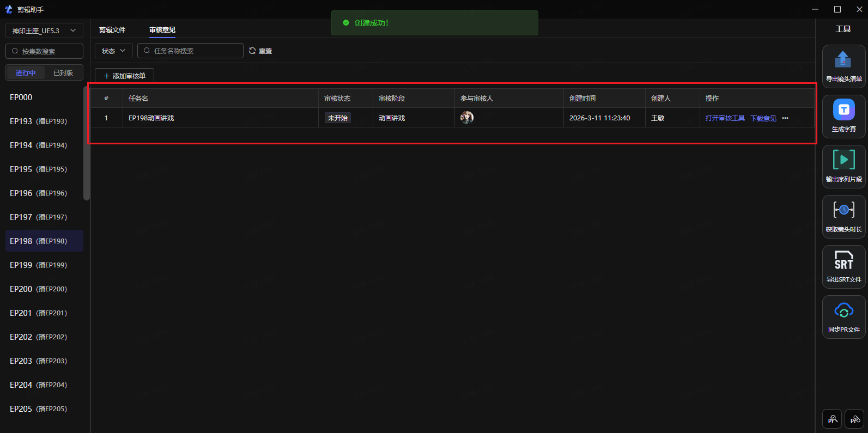Screen dimensions: 868x433
Task: Select episode EP194 in the list
Action: (44, 145)
